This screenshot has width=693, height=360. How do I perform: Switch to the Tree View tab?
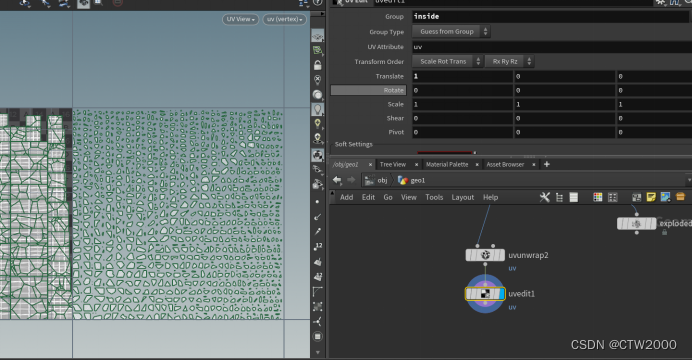(x=392, y=164)
